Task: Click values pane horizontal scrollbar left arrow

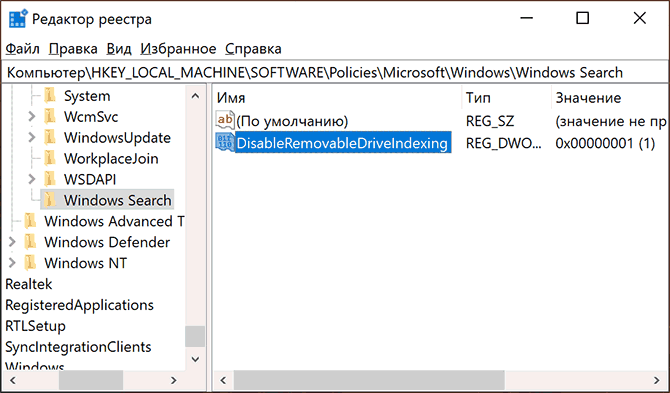Action: pos(223,380)
